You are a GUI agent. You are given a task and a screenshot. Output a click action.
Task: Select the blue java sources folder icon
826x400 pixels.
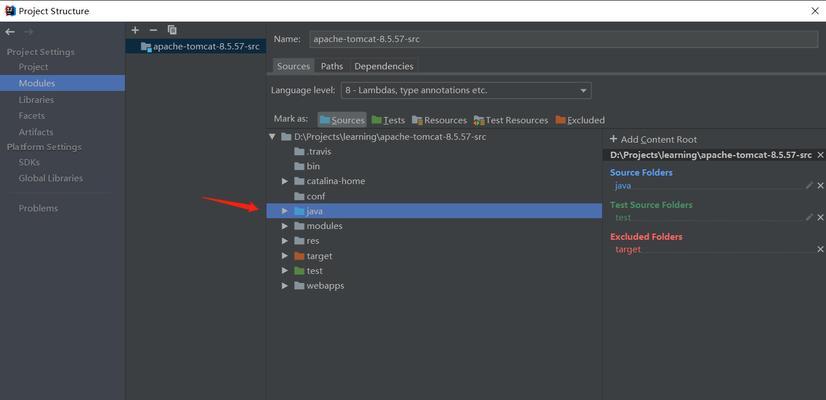point(299,211)
